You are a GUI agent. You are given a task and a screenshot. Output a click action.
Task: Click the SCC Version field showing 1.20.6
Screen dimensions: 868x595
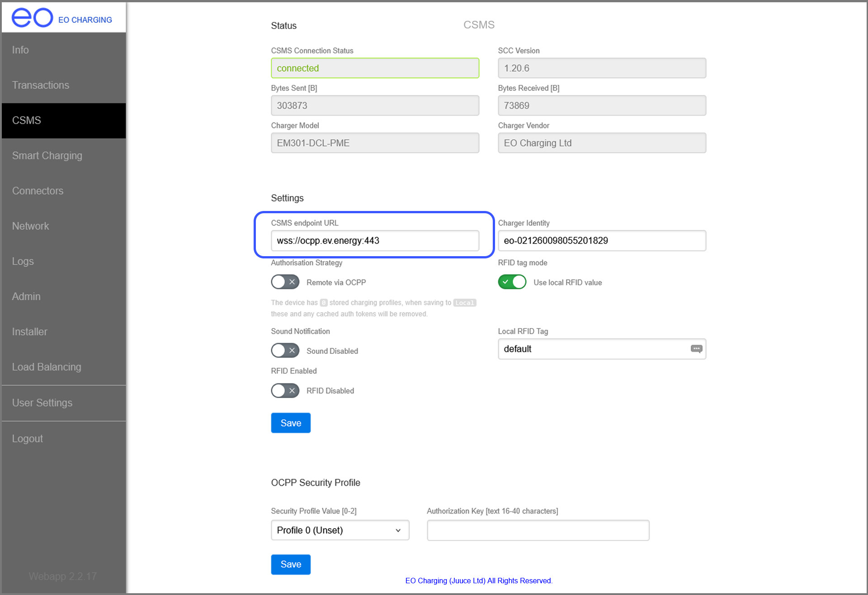click(x=602, y=68)
